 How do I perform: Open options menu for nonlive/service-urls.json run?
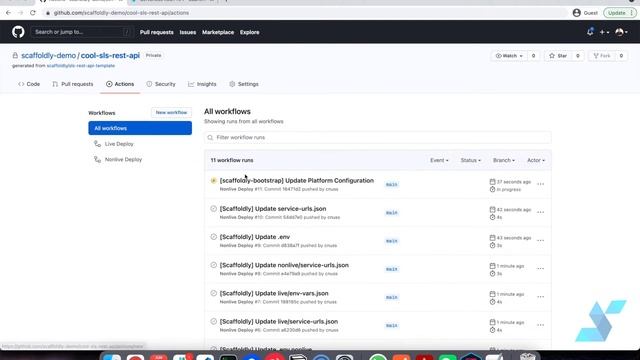540,269
